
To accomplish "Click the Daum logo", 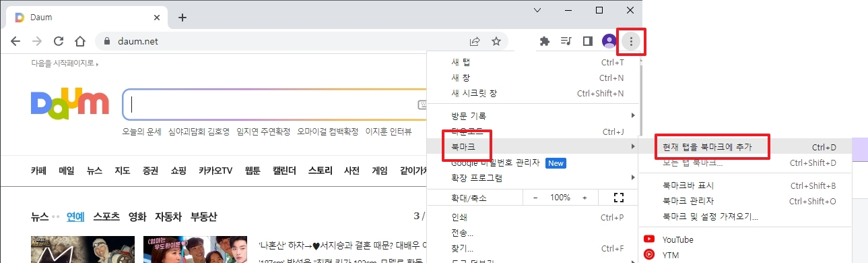I will click(69, 105).
